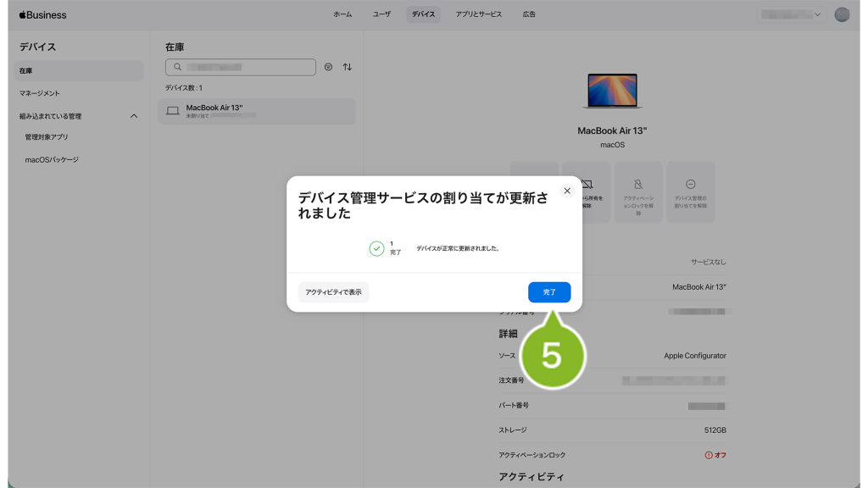Image resolution: width=868 pixels, height=488 pixels.
Task: Click the sort arrows icon
Action: (x=348, y=67)
